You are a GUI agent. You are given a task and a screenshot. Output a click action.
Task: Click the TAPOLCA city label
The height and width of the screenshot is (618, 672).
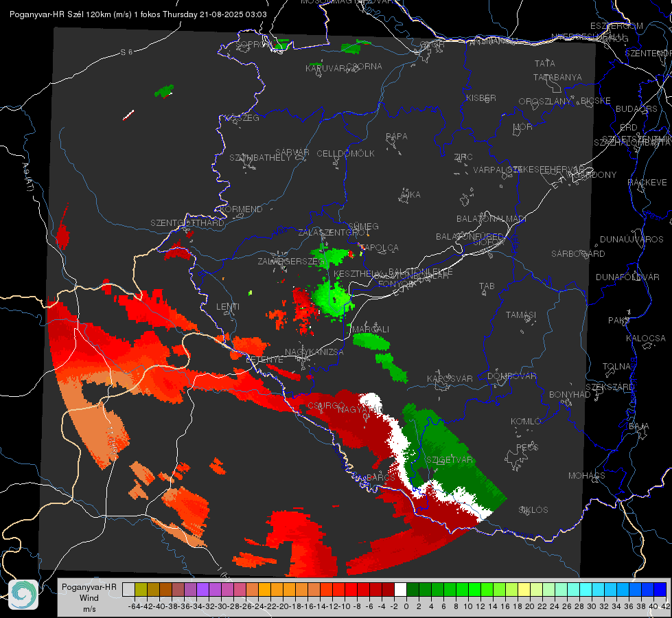point(380,247)
